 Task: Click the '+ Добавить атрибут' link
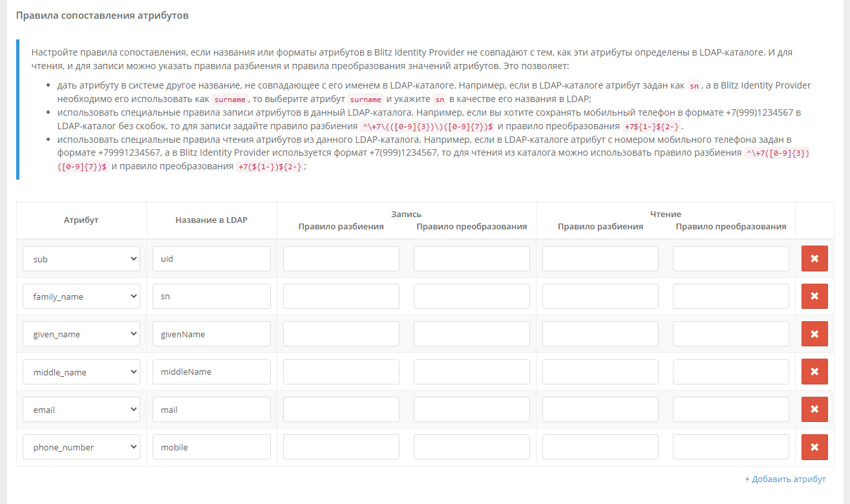[785, 479]
